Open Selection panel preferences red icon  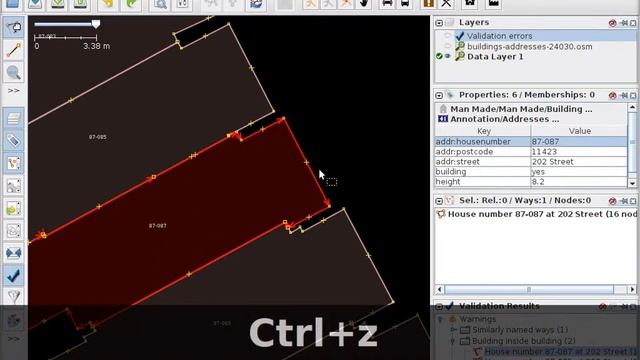612,201
